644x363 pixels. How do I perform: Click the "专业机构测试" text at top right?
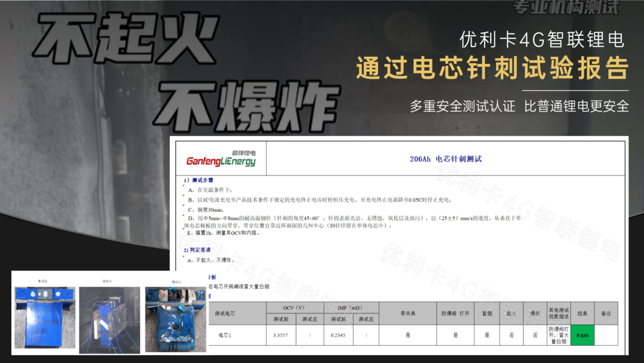(566, 7)
